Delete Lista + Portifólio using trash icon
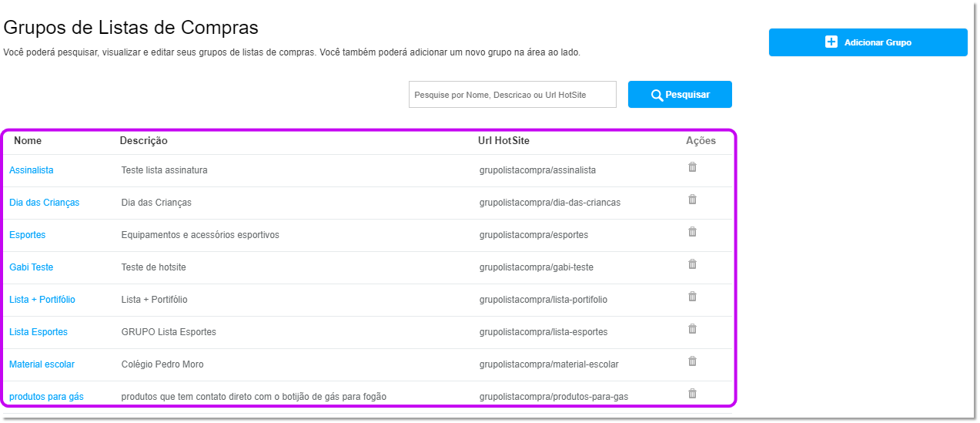 point(692,297)
